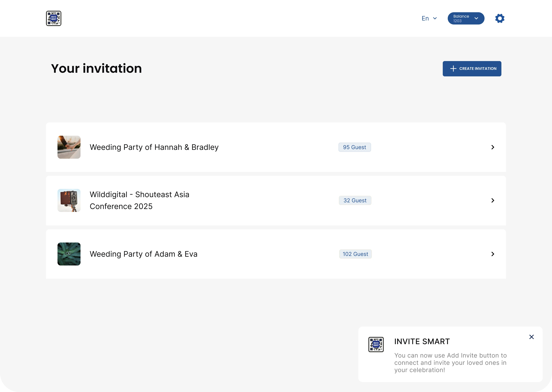Open Hannah & Bradley invitation arrow

pos(493,147)
